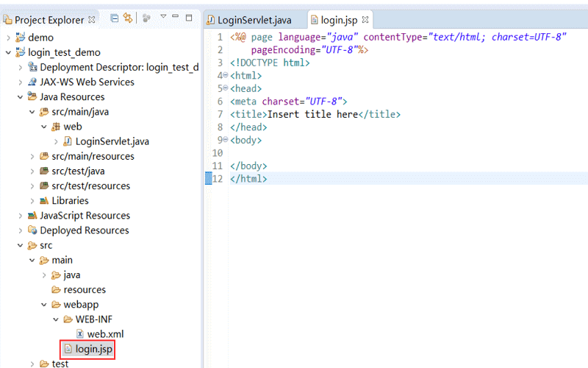Collapse the src folder
Viewport: 588px width, 368px height.
pyautogui.click(x=21, y=245)
